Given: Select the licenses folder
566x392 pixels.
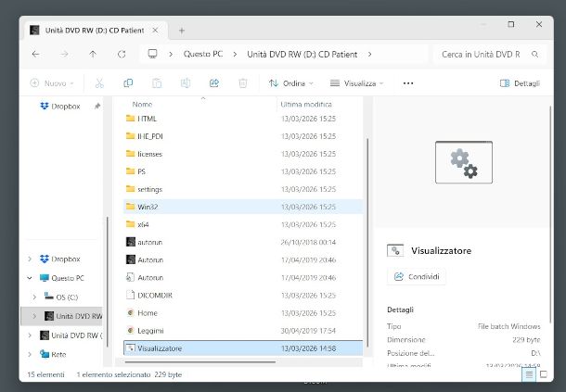Looking at the screenshot, I should click(x=243, y=154).
